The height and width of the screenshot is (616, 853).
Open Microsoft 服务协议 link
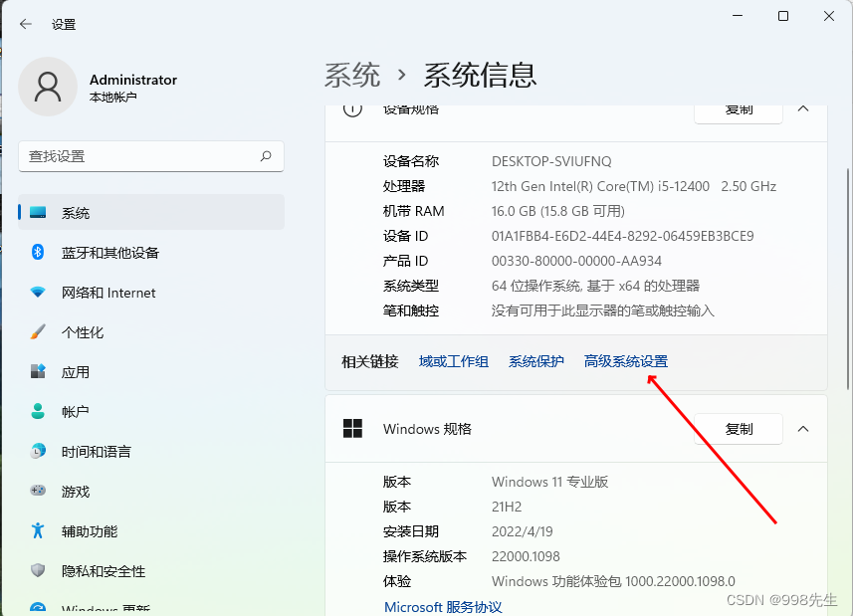tap(443, 607)
